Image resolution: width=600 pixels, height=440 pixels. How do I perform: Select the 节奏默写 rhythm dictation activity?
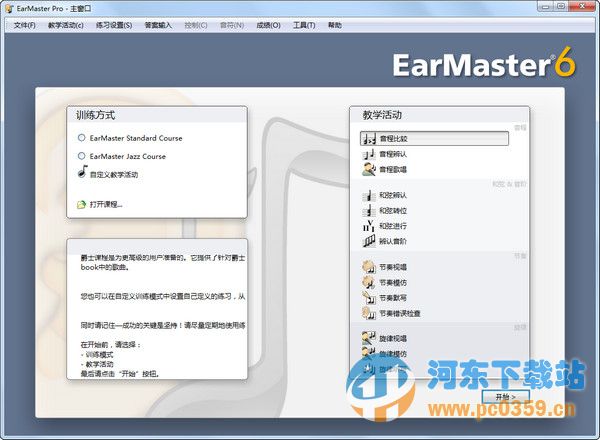pos(385,298)
